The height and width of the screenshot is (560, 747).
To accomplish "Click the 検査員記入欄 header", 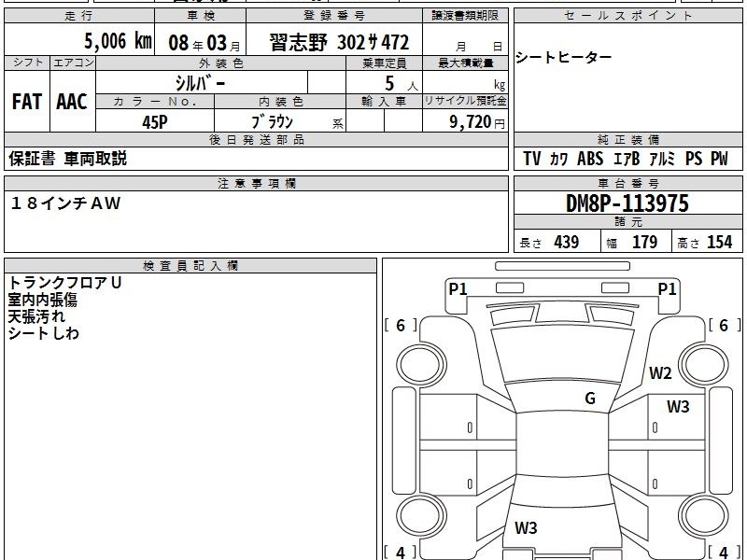I will click(x=190, y=266).
